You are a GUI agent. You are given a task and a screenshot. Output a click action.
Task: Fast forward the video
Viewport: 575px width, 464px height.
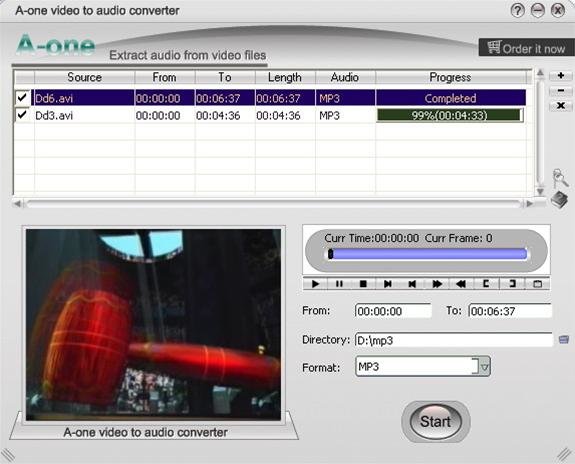437,284
